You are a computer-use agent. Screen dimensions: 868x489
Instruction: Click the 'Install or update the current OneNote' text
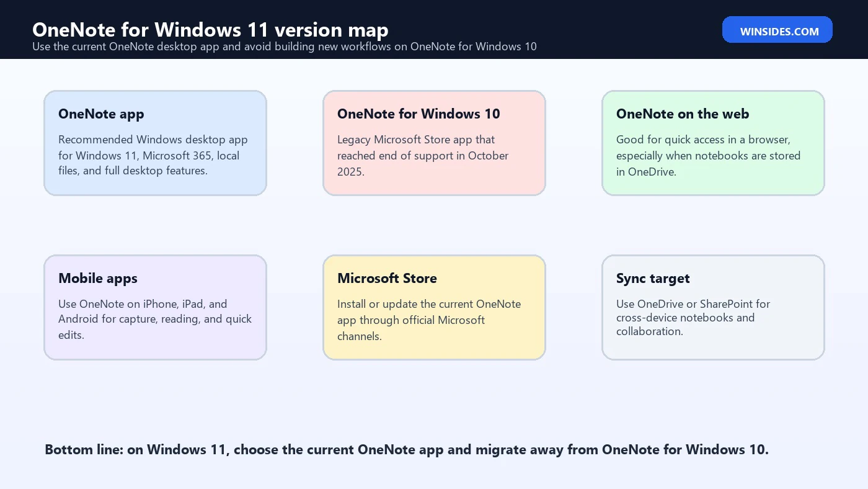[x=429, y=320]
